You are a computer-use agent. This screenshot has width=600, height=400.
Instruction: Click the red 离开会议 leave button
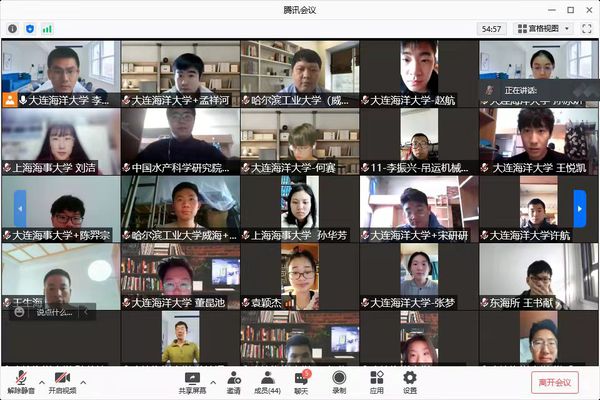(554, 382)
